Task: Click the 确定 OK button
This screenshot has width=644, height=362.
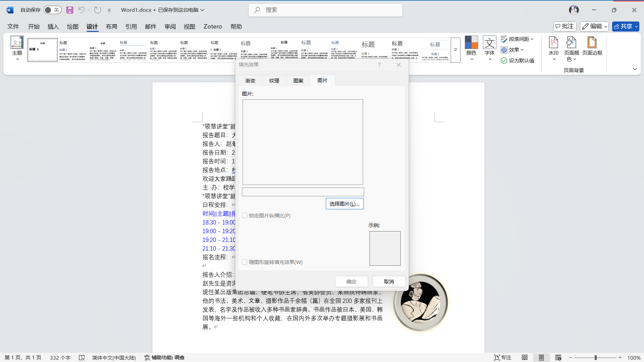Action: tap(351, 281)
